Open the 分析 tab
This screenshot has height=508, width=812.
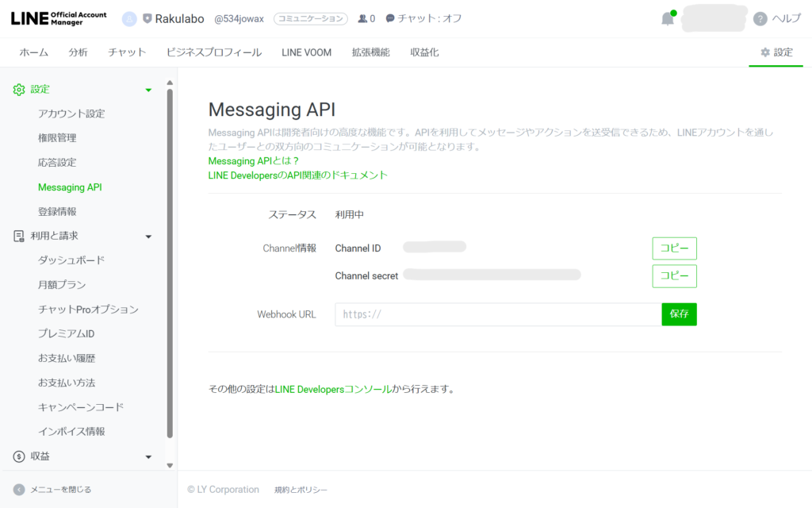click(78, 52)
